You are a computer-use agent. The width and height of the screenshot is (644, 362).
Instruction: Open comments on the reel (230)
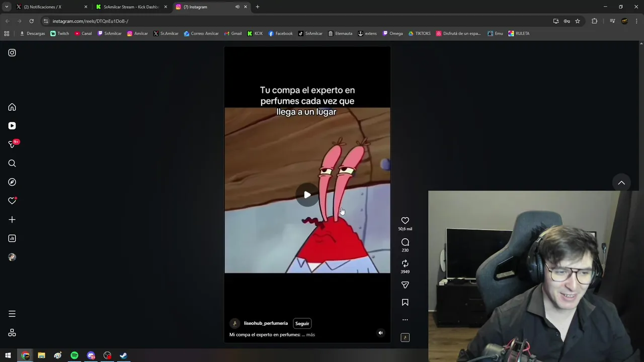pyautogui.click(x=405, y=242)
